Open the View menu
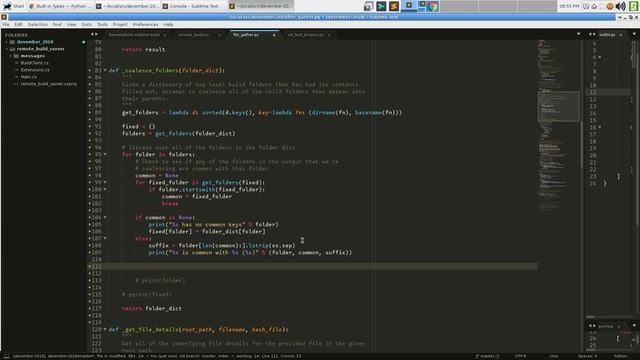 tap(71, 24)
